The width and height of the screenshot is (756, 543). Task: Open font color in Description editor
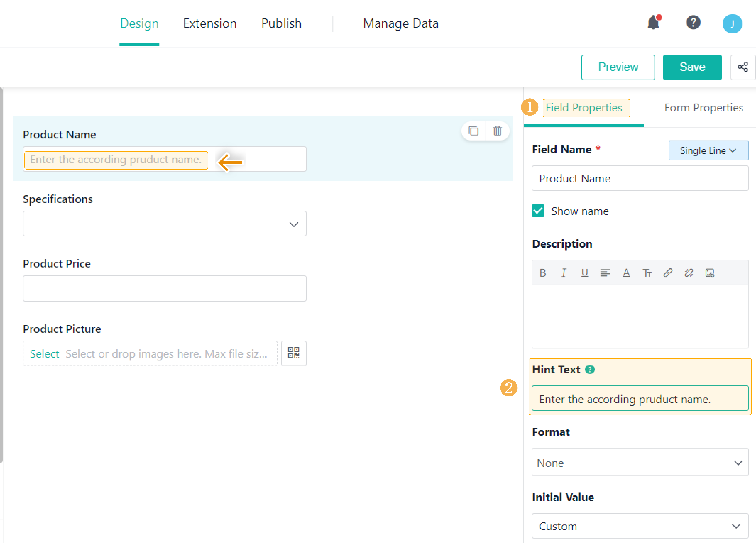point(626,273)
